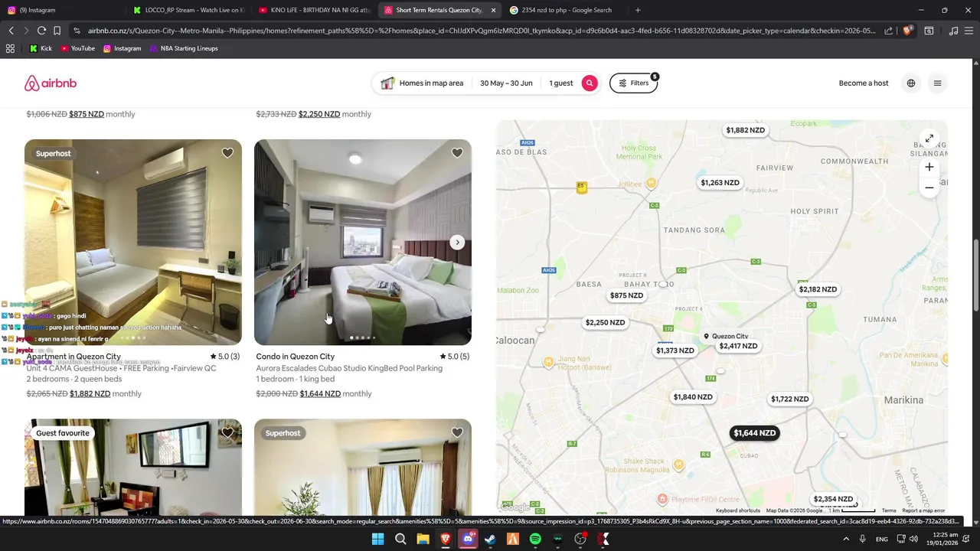The width and height of the screenshot is (980, 551).
Task: Open the Guest favourite listing photo
Action: pos(133,467)
